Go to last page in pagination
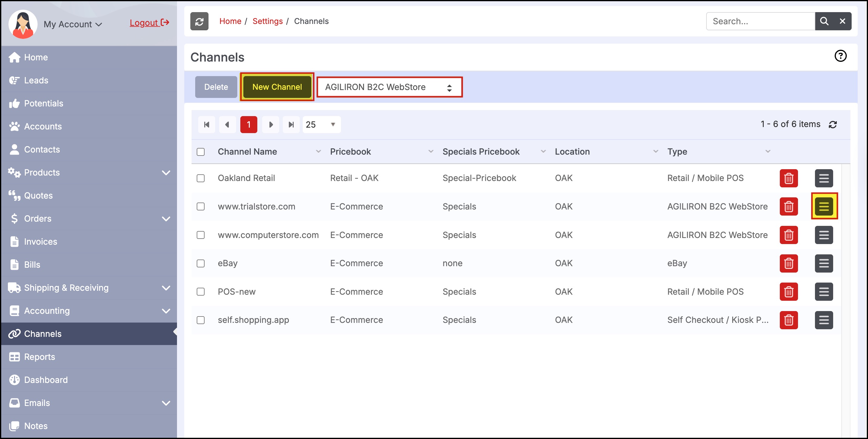This screenshot has width=868, height=439. (291, 125)
